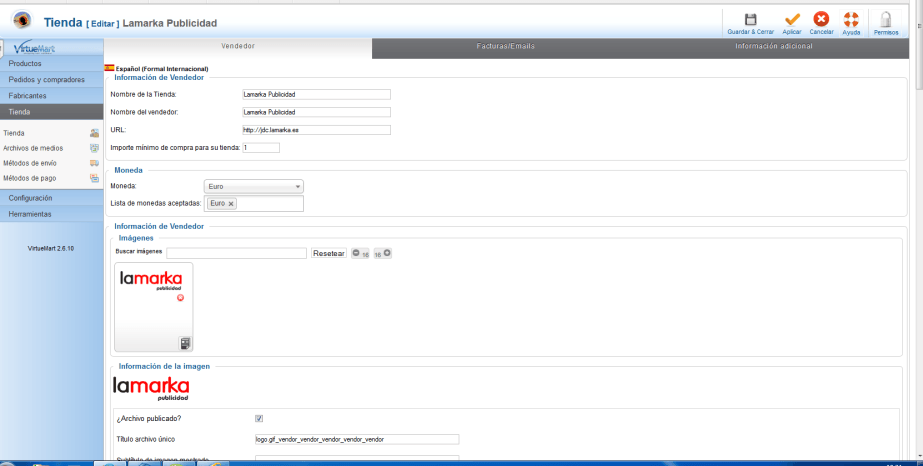923x466 pixels.
Task: Click the Aplicar checkmark icon
Action: click(792, 19)
